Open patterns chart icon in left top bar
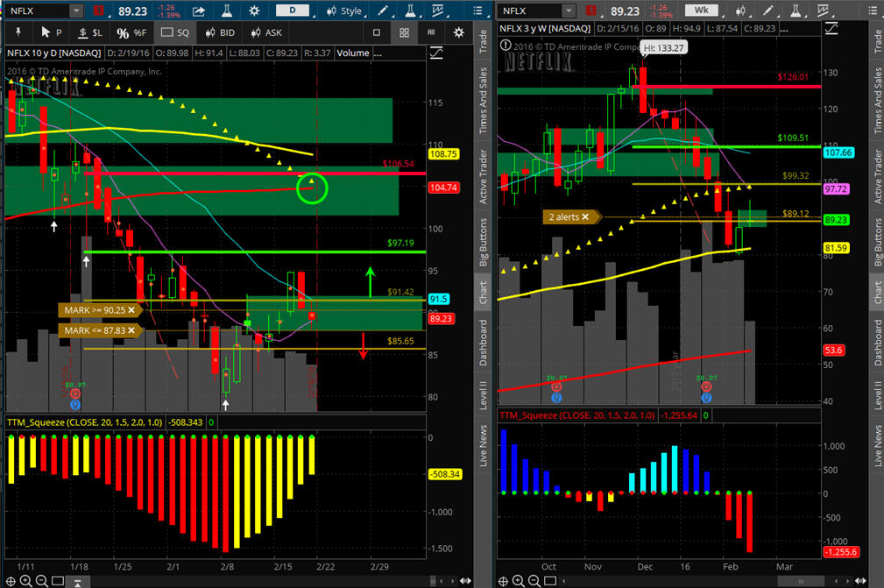The width and height of the screenshot is (884, 588). (x=438, y=11)
